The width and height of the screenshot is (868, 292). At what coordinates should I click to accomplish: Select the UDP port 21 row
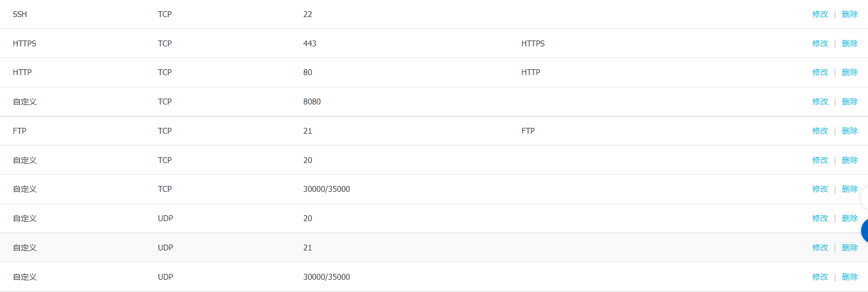(x=434, y=248)
